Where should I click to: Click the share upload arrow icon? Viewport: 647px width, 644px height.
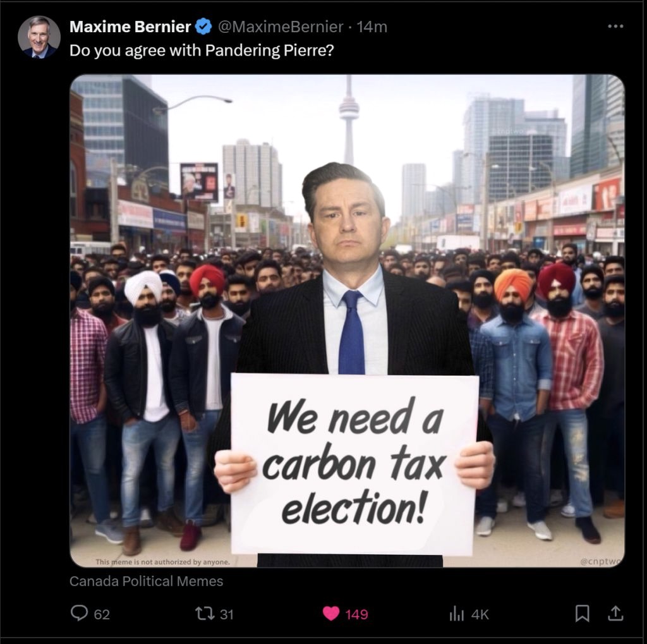(615, 614)
